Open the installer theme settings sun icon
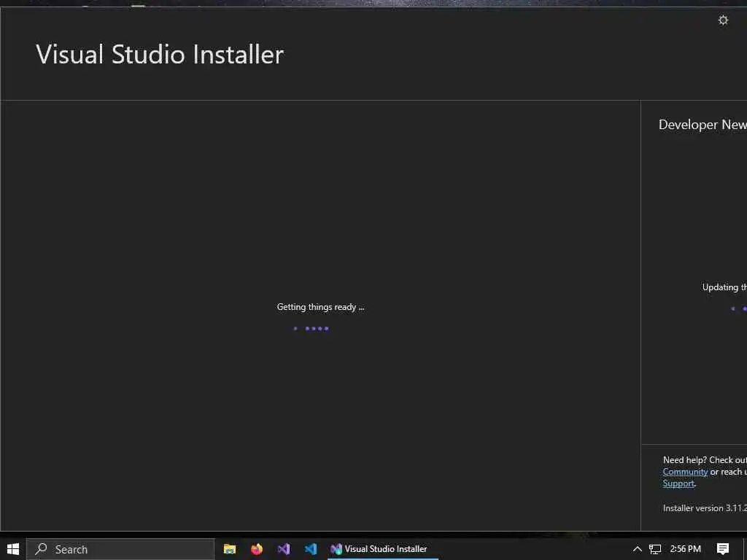 tap(723, 20)
